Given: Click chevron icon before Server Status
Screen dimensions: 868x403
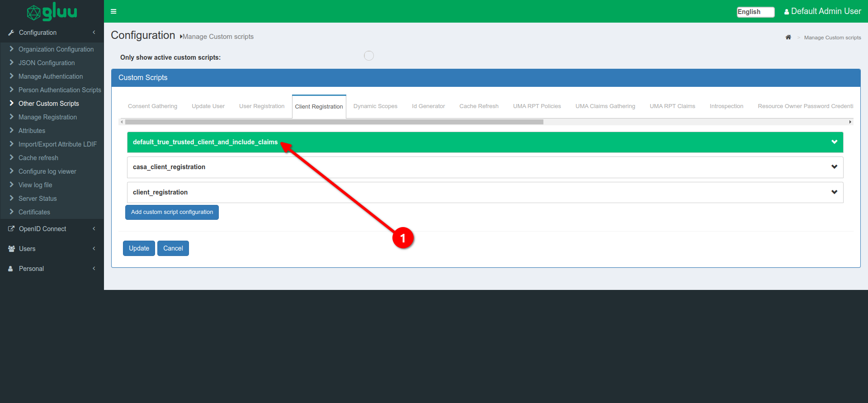Looking at the screenshot, I should (x=12, y=198).
